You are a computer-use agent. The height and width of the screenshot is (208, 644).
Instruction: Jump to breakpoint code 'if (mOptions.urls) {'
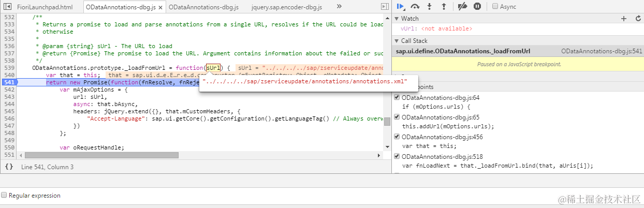click(436, 107)
